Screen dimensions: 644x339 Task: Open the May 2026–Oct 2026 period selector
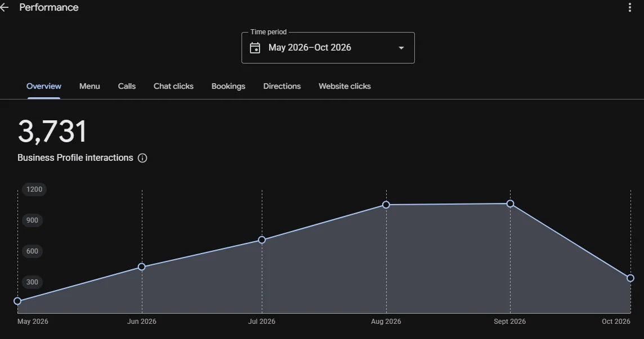coord(328,48)
